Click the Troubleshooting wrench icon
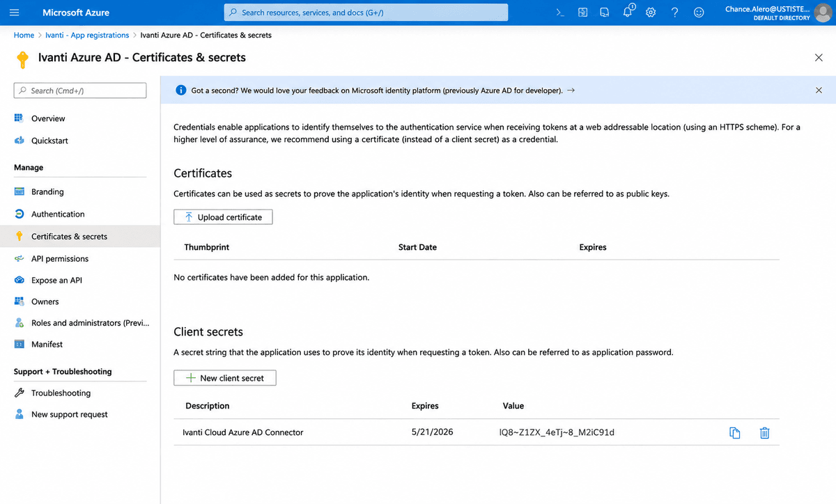This screenshot has height=504, width=836. point(20,393)
